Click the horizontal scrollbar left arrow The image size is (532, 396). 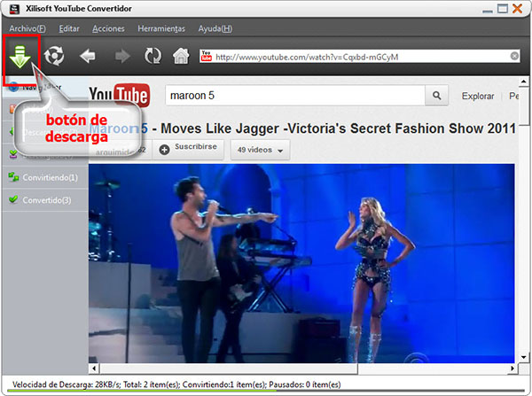point(94,369)
